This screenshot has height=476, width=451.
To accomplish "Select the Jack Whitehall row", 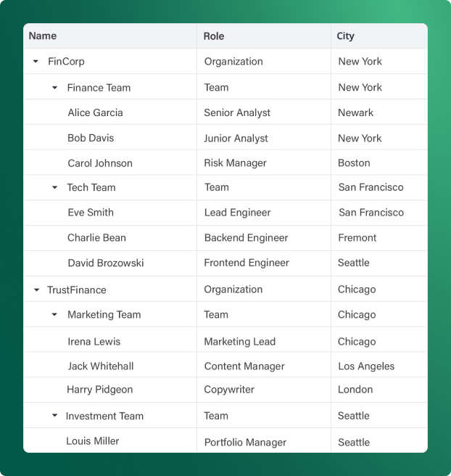I will (x=225, y=365).
